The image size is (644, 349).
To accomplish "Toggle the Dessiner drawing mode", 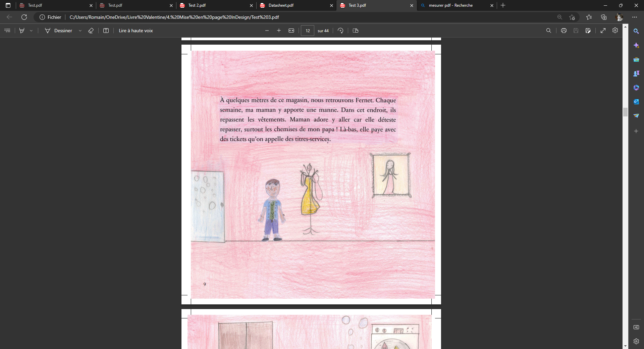I will coord(59,31).
